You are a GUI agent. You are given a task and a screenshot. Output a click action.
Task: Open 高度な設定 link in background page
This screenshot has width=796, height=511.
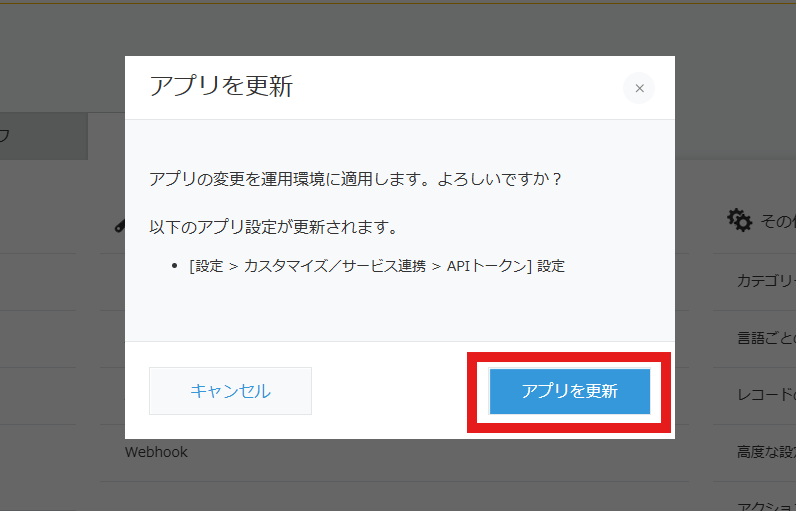point(766,452)
